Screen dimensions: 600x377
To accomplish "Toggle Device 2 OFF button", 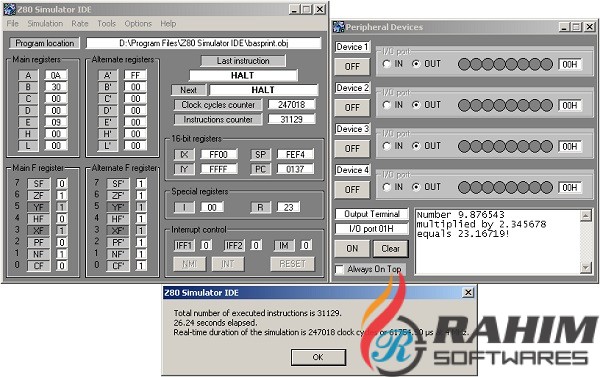I will (352, 108).
